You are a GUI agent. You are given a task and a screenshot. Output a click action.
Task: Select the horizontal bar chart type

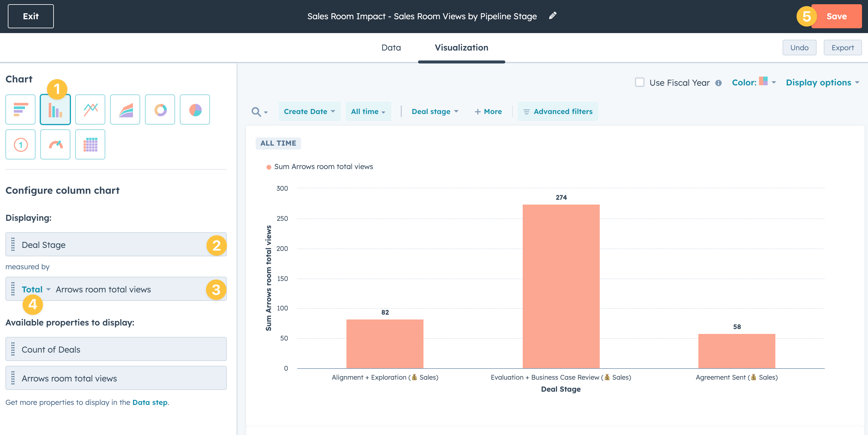click(x=20, y=110)
